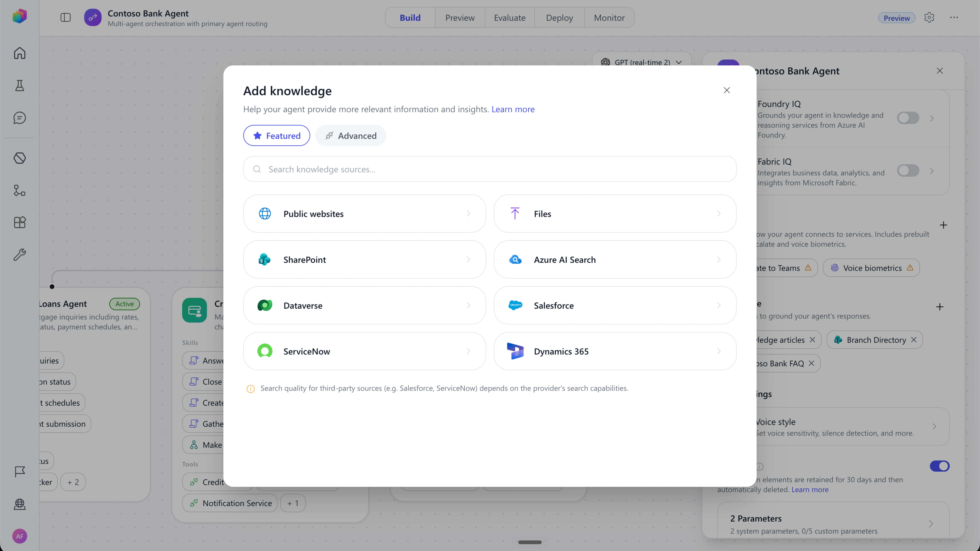Viewport: 980px width, 551px height.
Task: Open the three-dot more options menu
Action: point(954,17)
